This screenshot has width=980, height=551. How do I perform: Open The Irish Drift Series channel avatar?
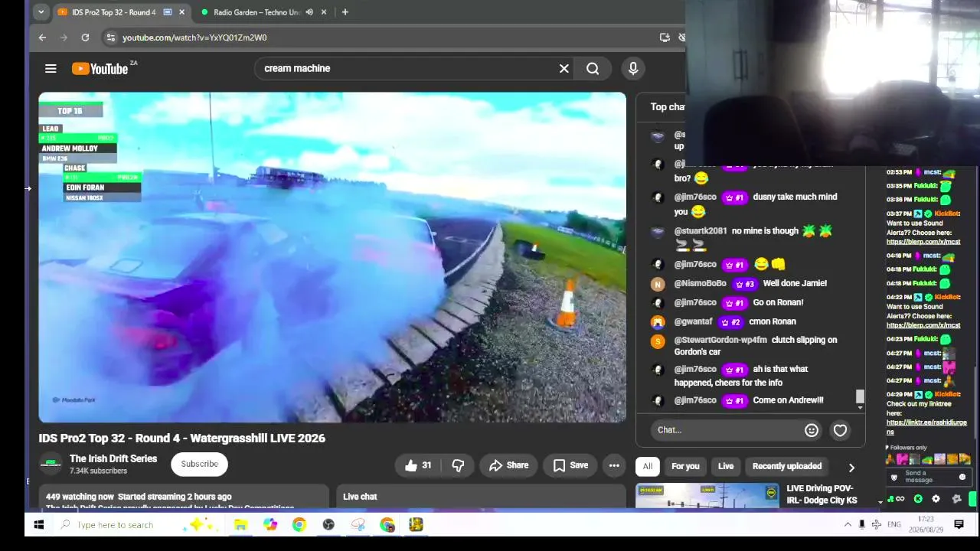(51, 464)
